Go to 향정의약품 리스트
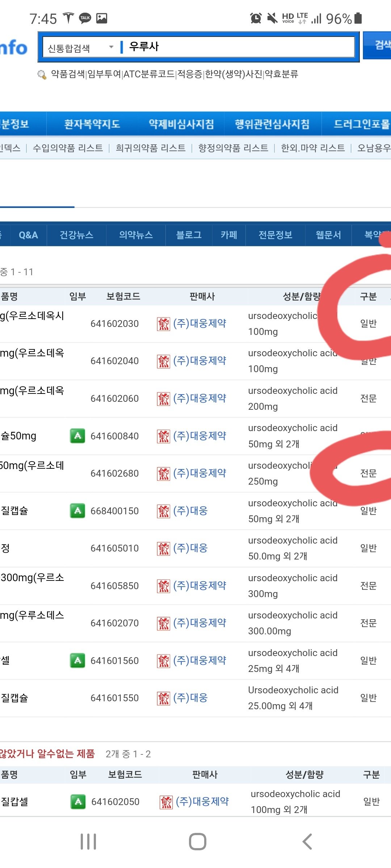The image size is (391, 868). 233,148
